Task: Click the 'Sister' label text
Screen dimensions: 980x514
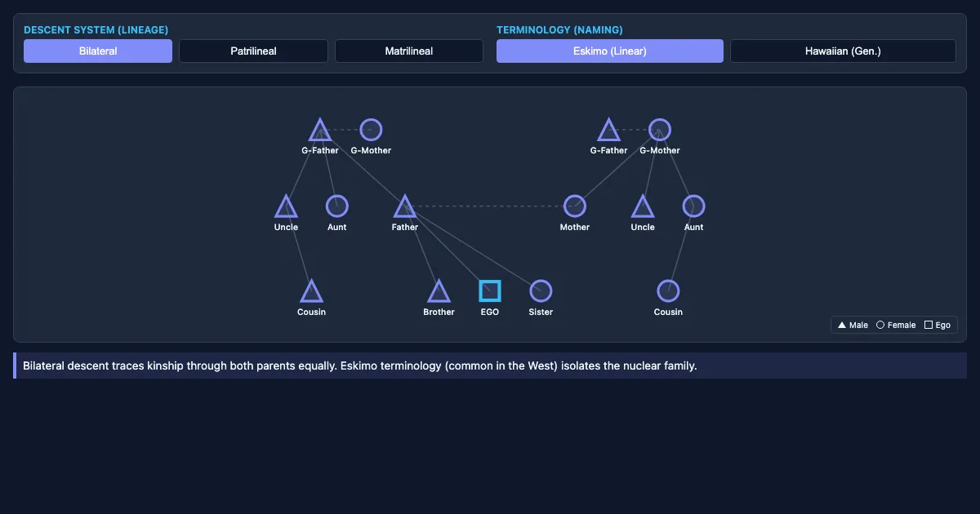Action: tap(541, 312)
